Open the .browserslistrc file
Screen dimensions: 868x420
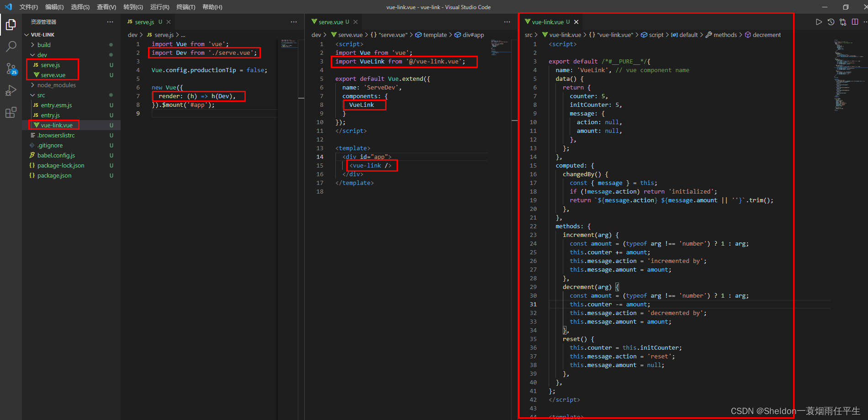(x=71, y=135)
